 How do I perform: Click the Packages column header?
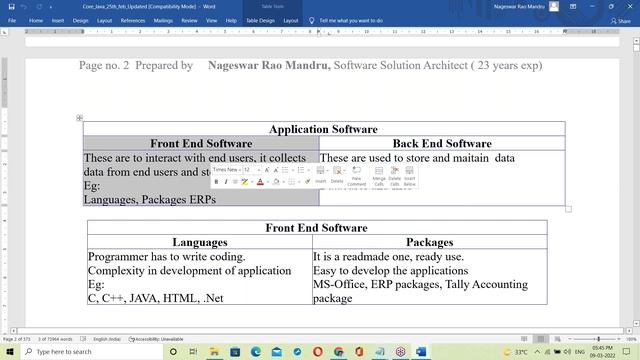pos(430,242)
